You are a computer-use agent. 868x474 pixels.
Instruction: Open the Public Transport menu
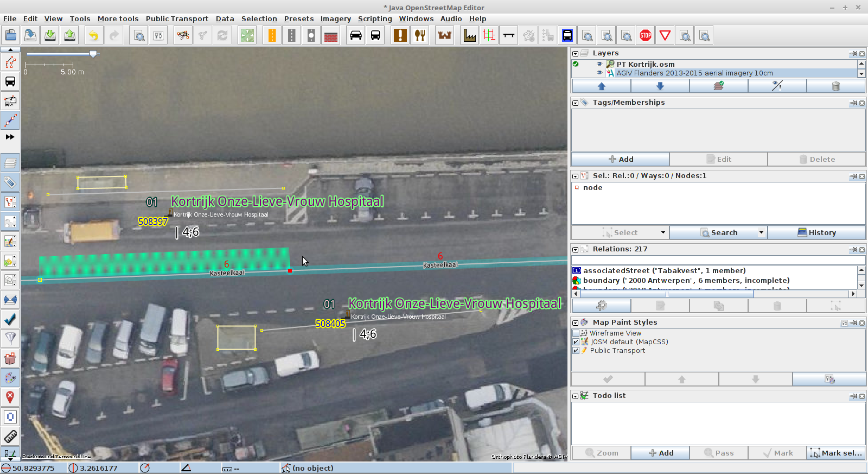[177, 18]
